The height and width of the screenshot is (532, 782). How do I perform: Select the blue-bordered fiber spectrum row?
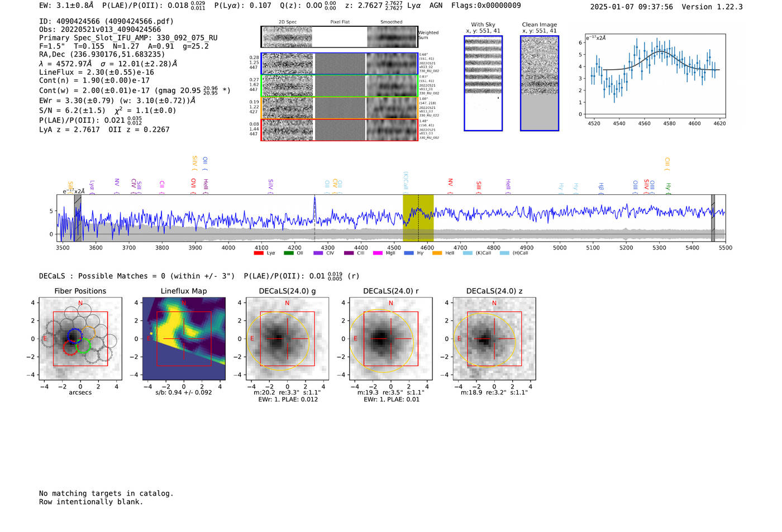pyautogui.click(x=340, y=64)
